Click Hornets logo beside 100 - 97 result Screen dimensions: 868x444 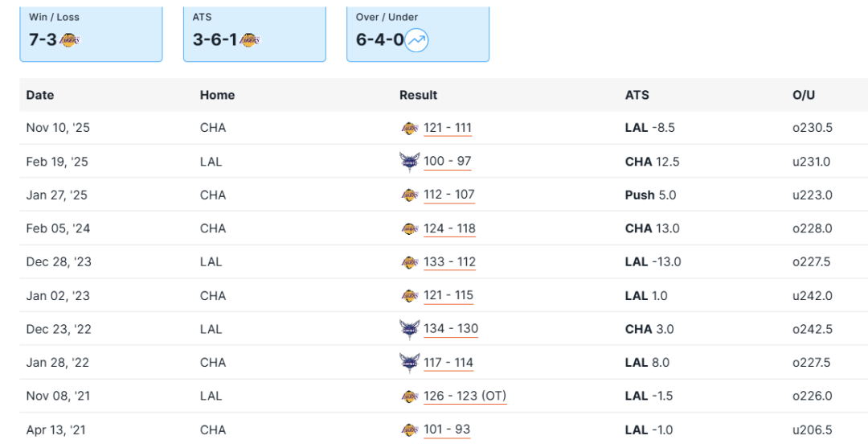click(x=410, y=162)
